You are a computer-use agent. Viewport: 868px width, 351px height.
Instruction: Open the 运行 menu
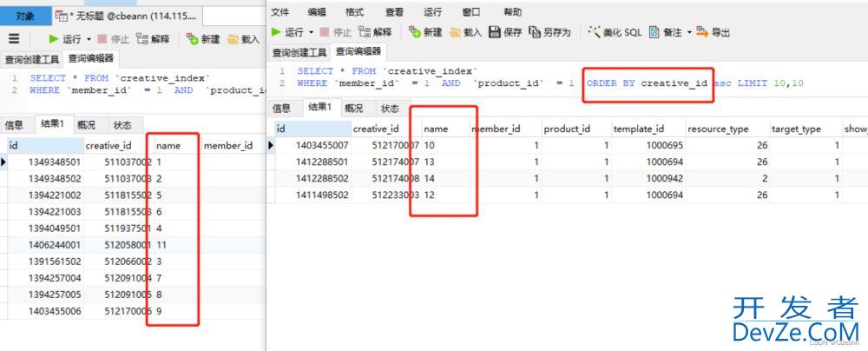433,12
